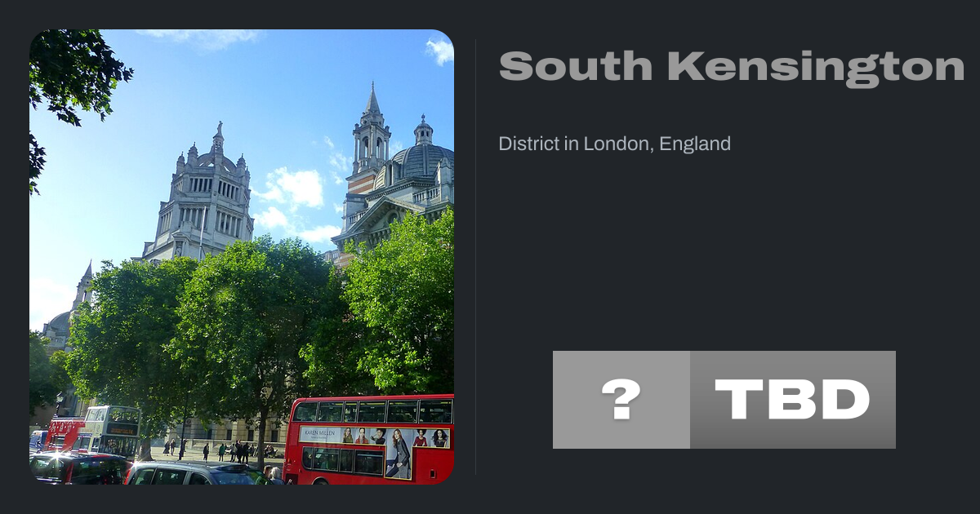Screen dimensions: 980x514
Task: Select the District in London, England subtitle
Action: pos(615,144)
